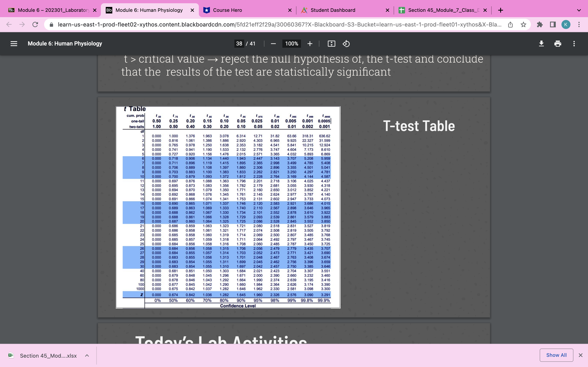Expand options for the downloaded xlsx file
588x367 pixels.
click(87, 356)
